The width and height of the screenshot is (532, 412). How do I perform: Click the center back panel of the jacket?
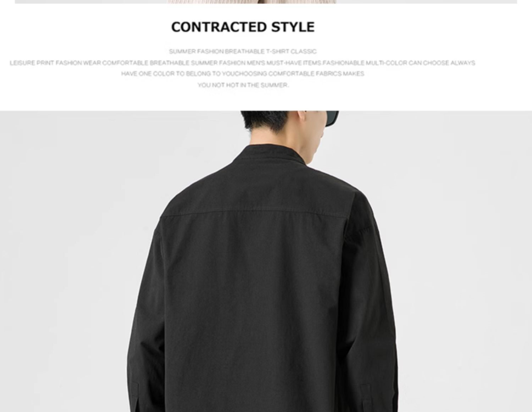(258, 305)
